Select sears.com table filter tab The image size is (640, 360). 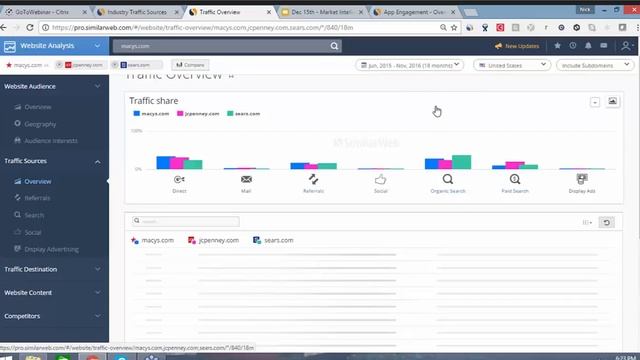coord(273,240)
